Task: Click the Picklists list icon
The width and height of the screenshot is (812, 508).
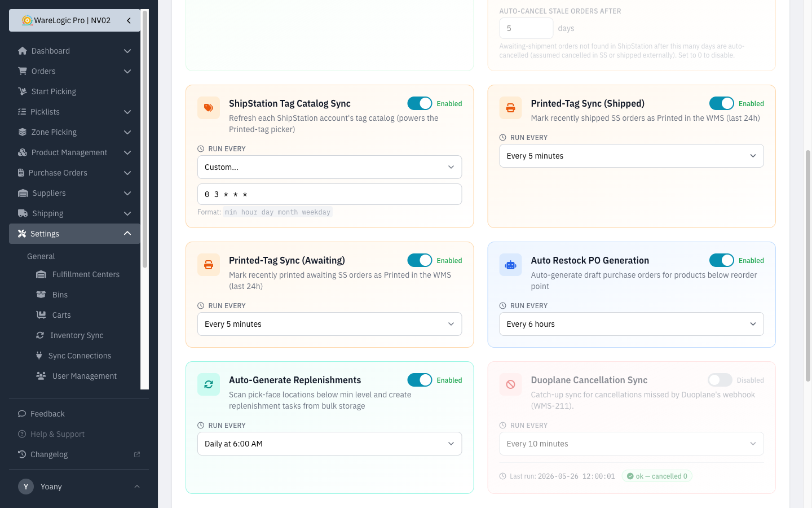Action: [x=22, y=112]
